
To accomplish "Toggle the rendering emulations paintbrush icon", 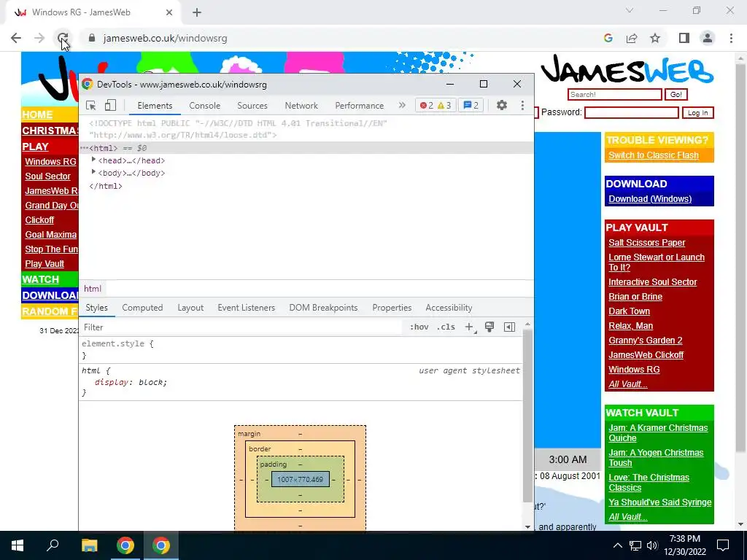I will (489, 327).
